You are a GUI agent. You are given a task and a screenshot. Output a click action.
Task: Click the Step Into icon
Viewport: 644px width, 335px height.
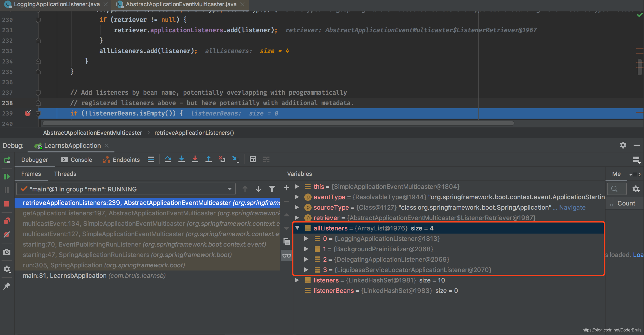click(182, 159)
